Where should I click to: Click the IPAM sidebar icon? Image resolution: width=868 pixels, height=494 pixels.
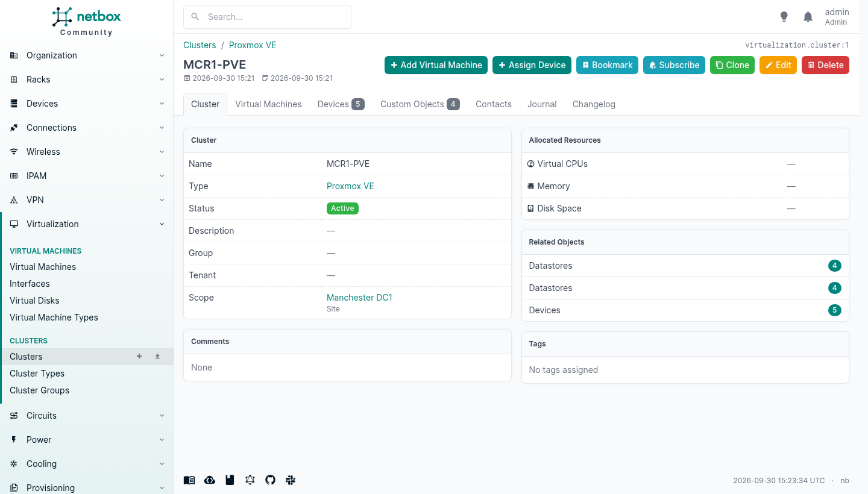click(x=14, y=176)
